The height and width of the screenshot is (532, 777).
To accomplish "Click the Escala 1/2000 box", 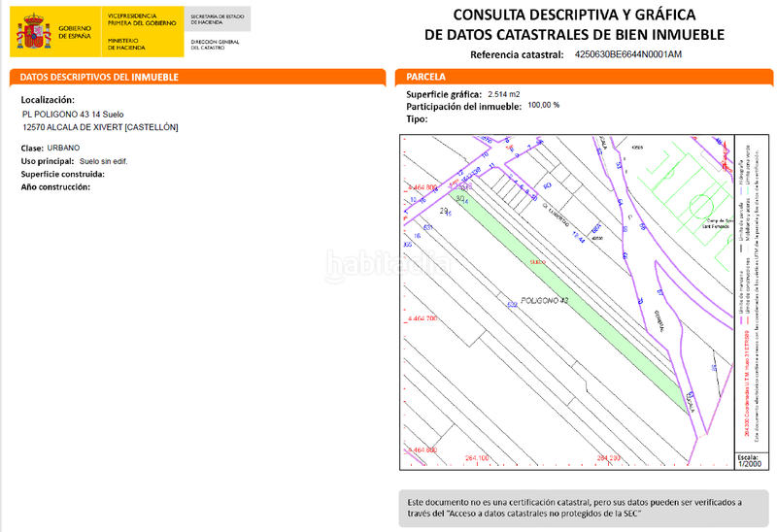I will coord(749,460).
